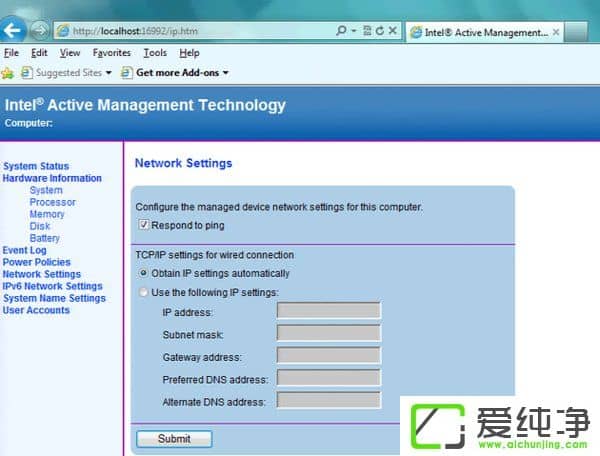
Task: Toggle the Respond to ping checkbox
Action: point(143,225)
